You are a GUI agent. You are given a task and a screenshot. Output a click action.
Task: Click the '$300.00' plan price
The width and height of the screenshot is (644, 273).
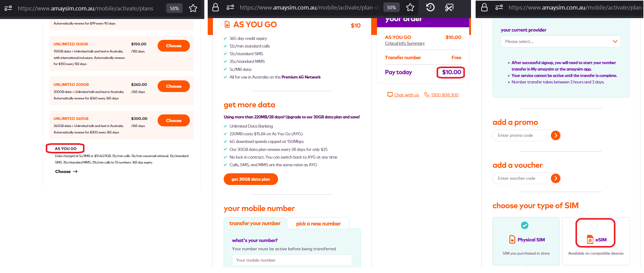coord(139,119)
